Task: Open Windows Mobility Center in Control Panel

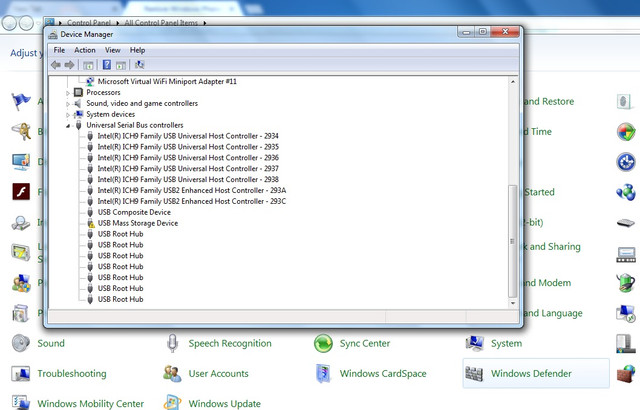Action: pos(91,404)
